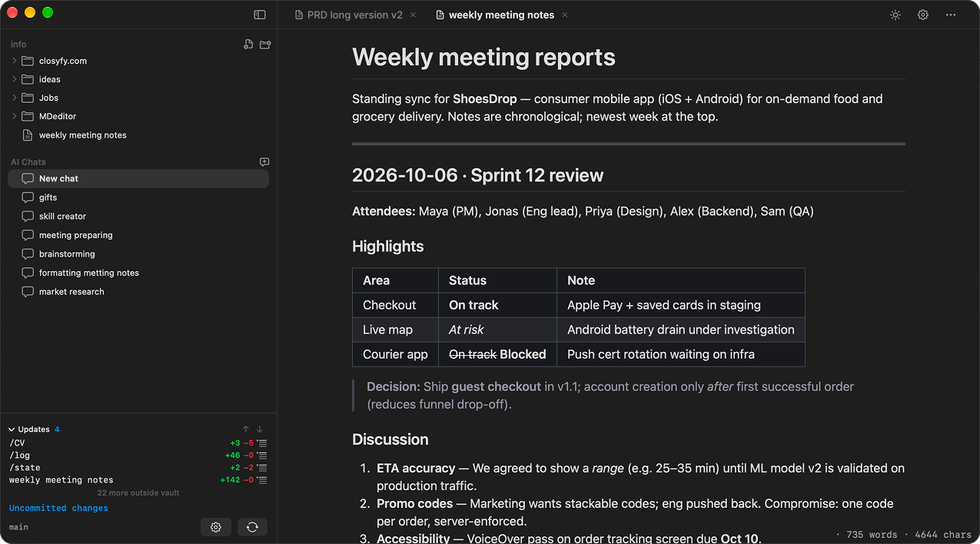Show diff list icon for /CV
The height and width of the screenshot is (544, 980).
[262, 443]
